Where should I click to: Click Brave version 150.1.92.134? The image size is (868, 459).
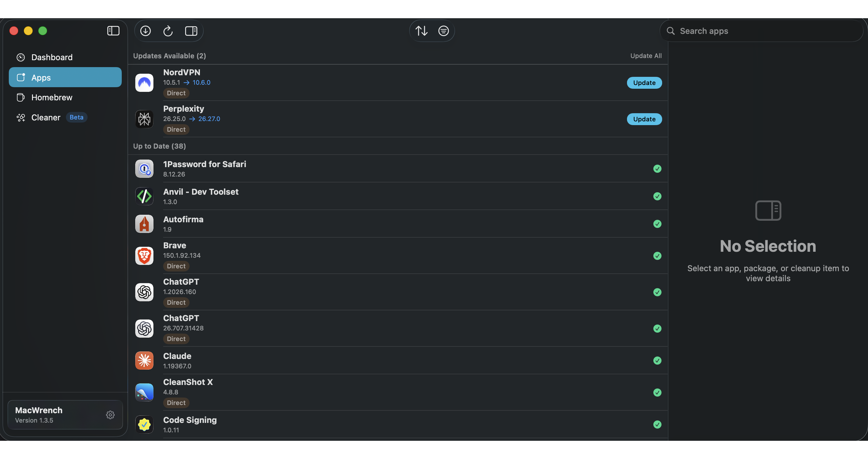[x=182, y=256]
